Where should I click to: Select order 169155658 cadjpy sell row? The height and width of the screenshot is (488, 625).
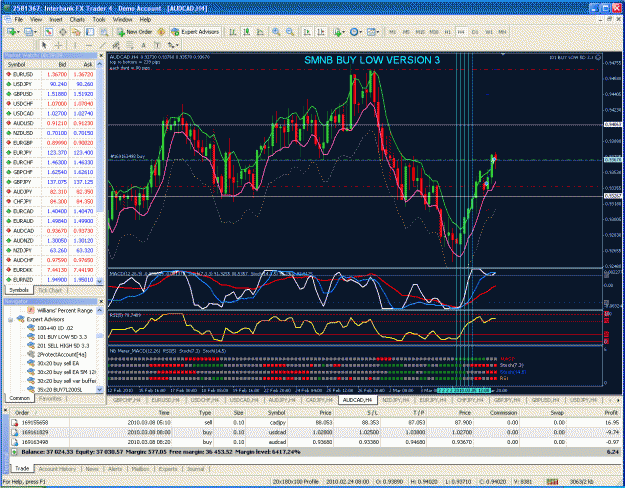pos(315,422)
